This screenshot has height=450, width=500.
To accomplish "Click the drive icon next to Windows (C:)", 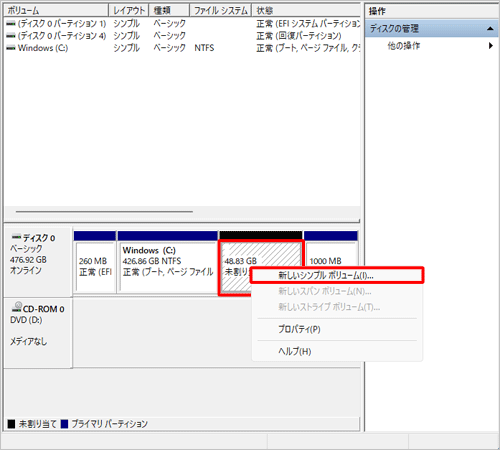I will (x=11, y=48).
